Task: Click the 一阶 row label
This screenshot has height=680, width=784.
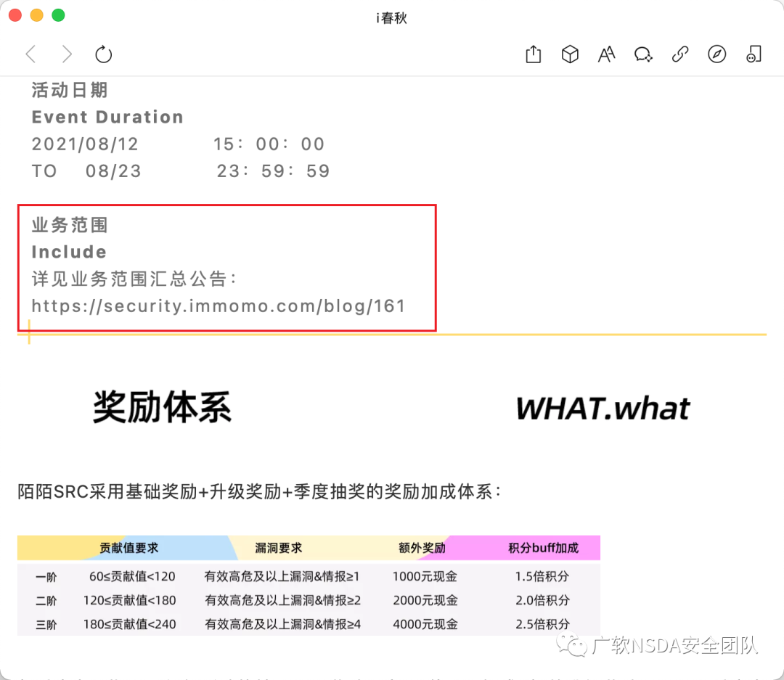Action: (x=46, y=576)
